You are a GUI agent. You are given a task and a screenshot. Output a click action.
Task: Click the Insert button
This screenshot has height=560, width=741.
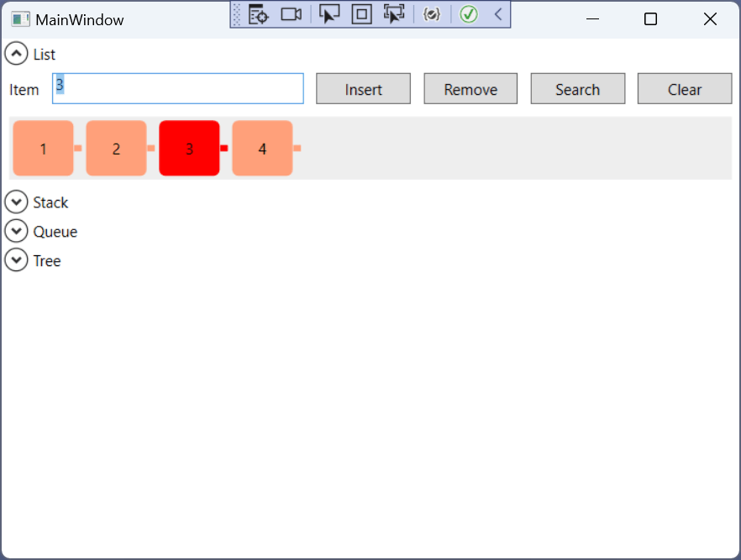(x=363, y=88)
